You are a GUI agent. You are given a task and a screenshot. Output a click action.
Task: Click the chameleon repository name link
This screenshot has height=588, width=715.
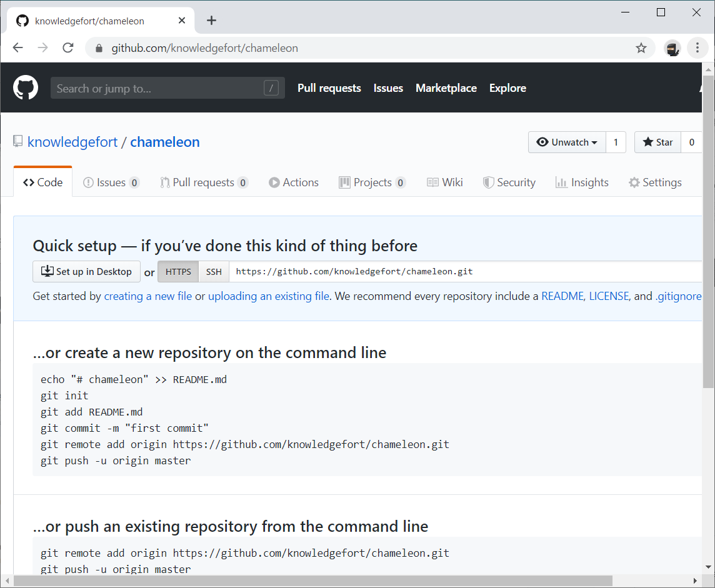pyautogui.click(x=164, y=142)
